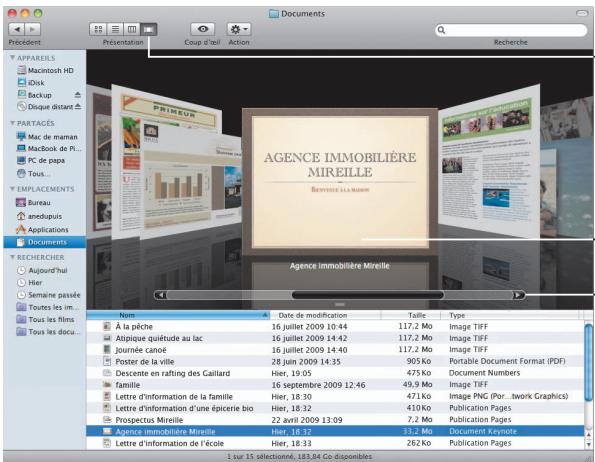Viewport: 595px width, 462px height.
Task: Select Cover Flow view presentation
Action: [149, 29]
